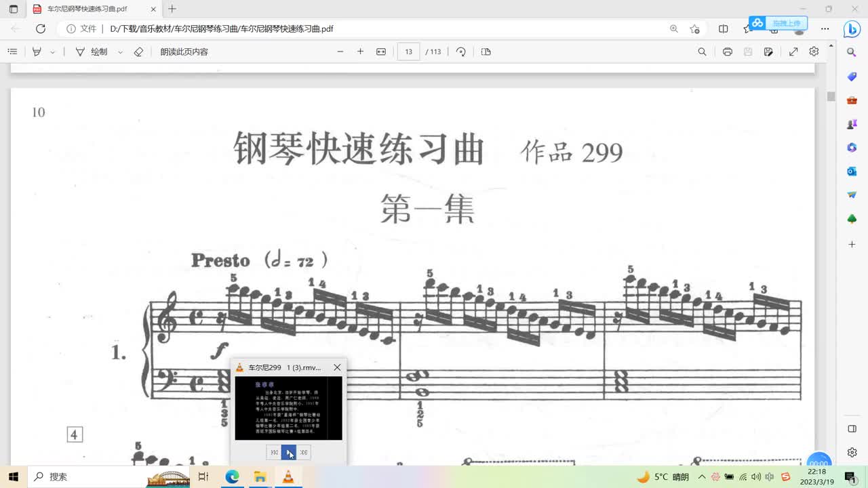Open Task View on the taskbar

pos(203,476)
